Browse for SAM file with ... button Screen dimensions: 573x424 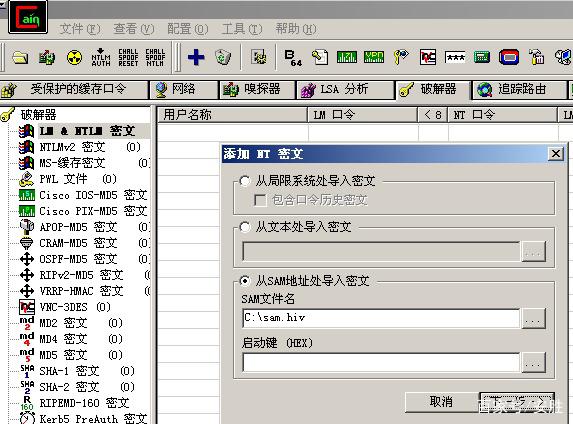coord(534,319)
